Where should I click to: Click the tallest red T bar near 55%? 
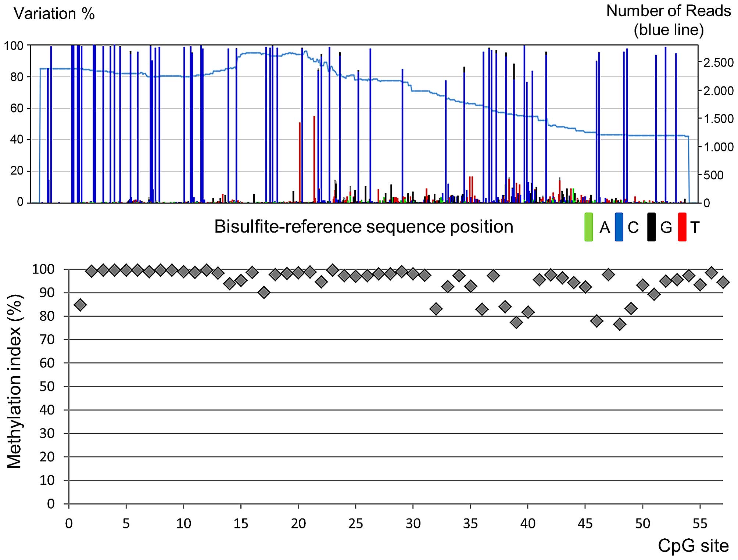coord(314,158)
